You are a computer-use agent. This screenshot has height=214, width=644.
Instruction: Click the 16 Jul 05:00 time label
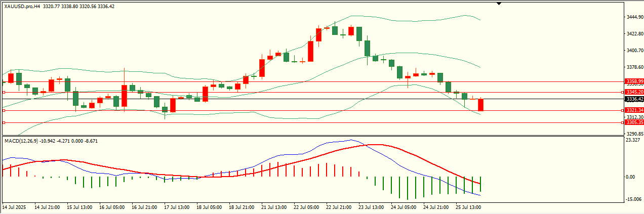112,207
